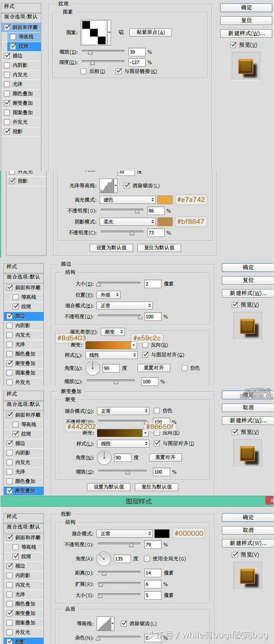The height and width of the screenshot is (644, 274).
Task: Click the 135 degree angle dial in 投影
Action: click(x=104, y=559)
